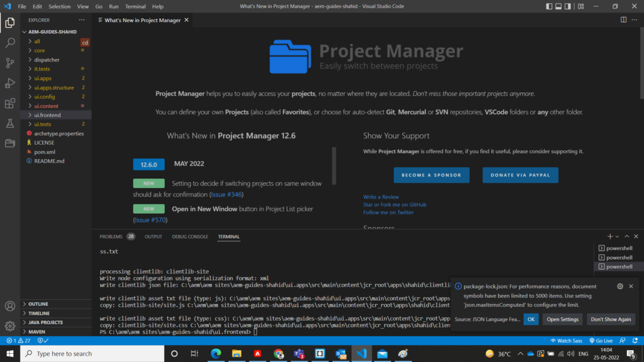Create a new terminal with plus icon
The image size is (644, 362).
(610, 236)
